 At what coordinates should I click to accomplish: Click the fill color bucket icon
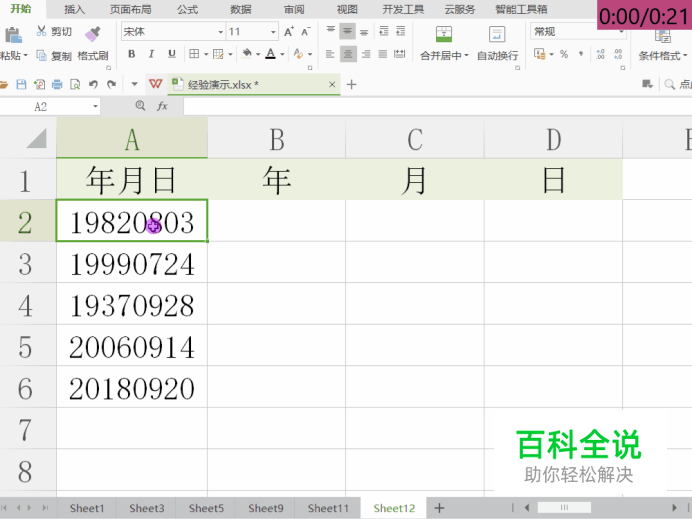247,54
